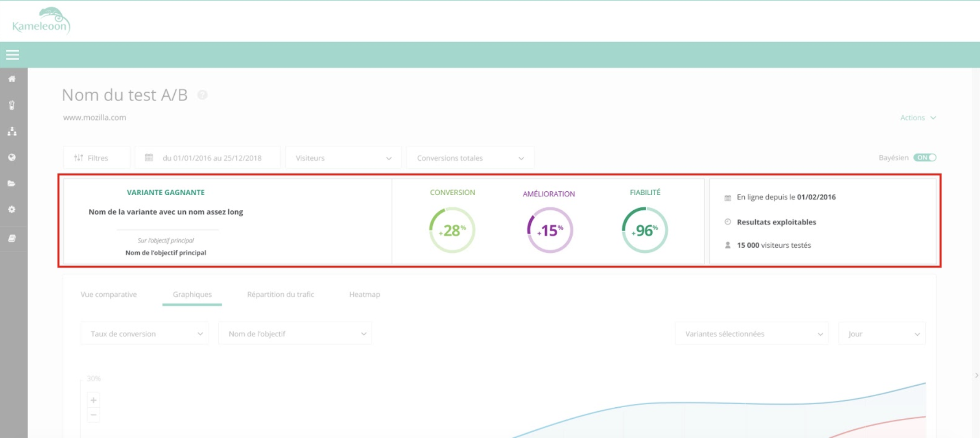
Task: Click the Fiabilité +96% gauge
Action: pos(645,230)
